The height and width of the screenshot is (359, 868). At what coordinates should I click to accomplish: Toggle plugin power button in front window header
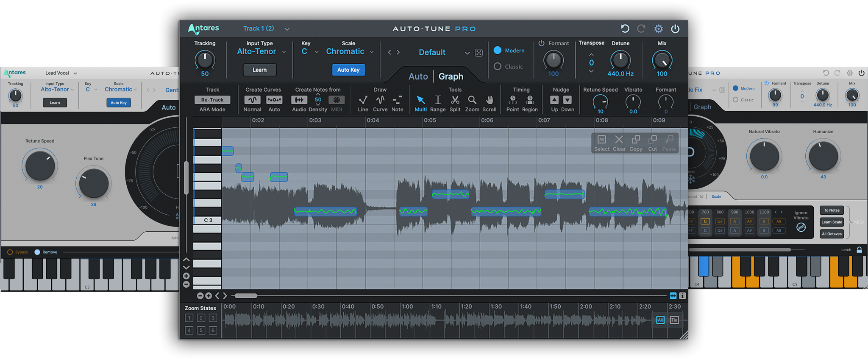point(675,28)
